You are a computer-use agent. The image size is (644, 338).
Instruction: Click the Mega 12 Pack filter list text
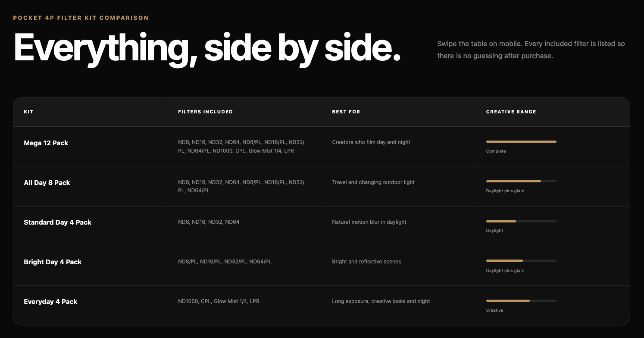pyautogui.click(x=241, y=147)
